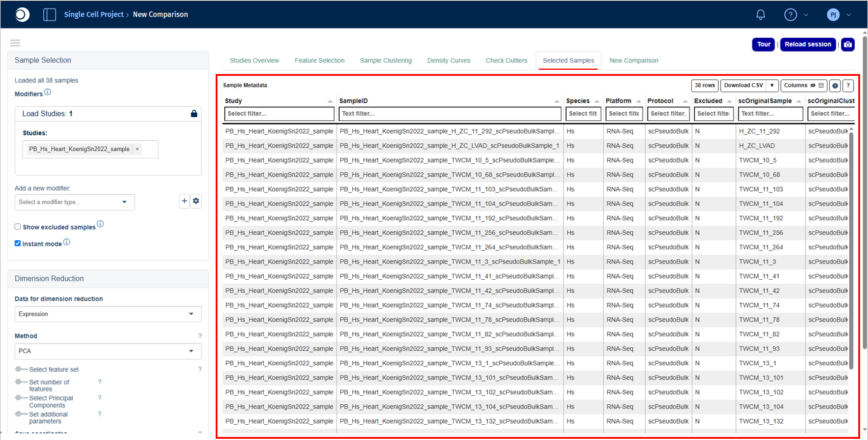Switch to Check Outliers tab

click(x=507, y=61)
